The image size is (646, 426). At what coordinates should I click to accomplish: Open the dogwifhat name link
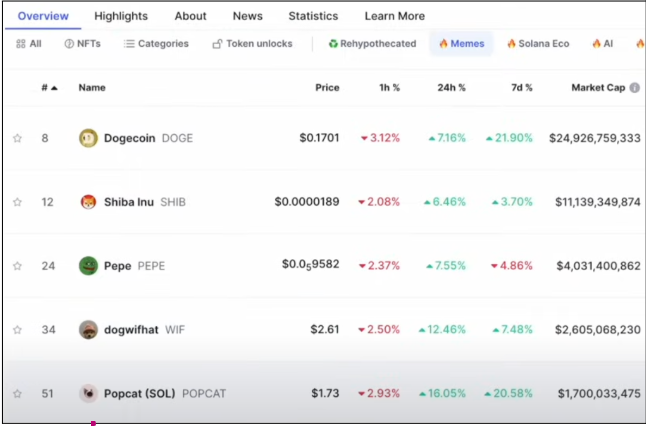131,330
